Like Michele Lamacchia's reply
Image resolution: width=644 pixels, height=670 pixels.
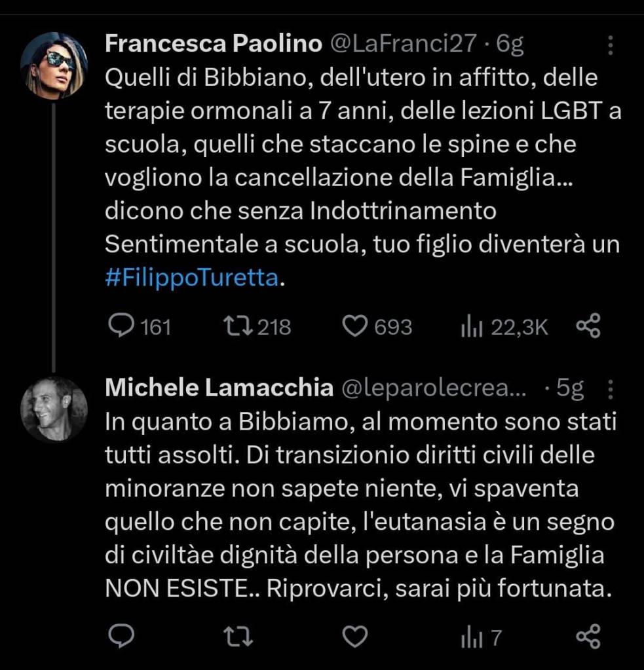coord(356,635)
